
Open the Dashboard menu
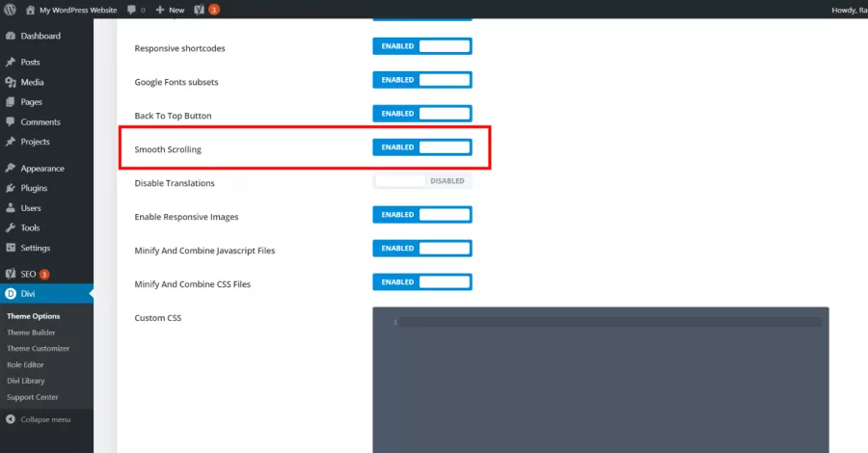tap(46, 36)
